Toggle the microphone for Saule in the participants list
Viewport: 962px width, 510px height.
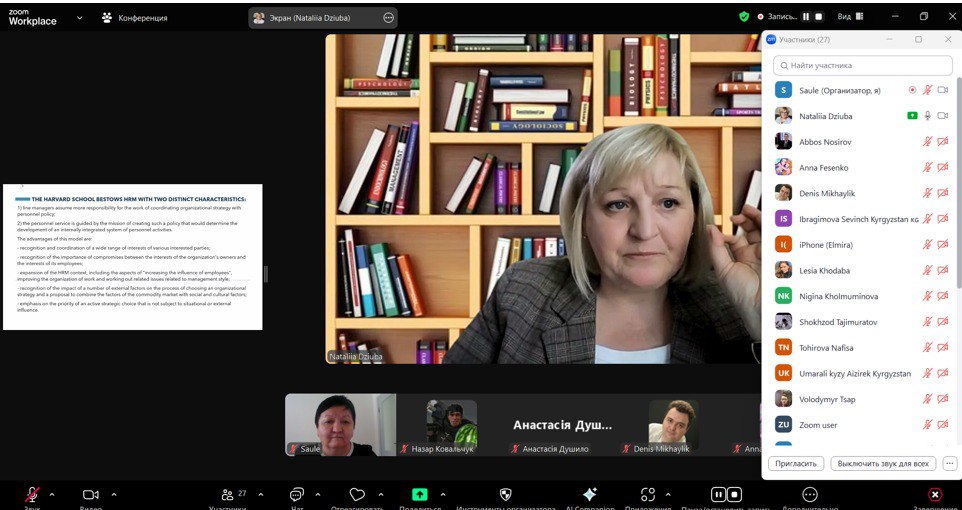928,90
